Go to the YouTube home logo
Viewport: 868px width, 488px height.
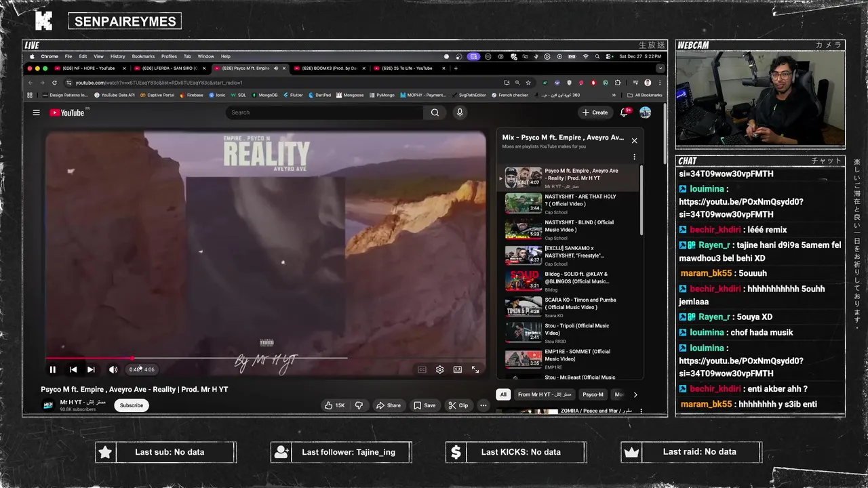(x=67, y=113)
